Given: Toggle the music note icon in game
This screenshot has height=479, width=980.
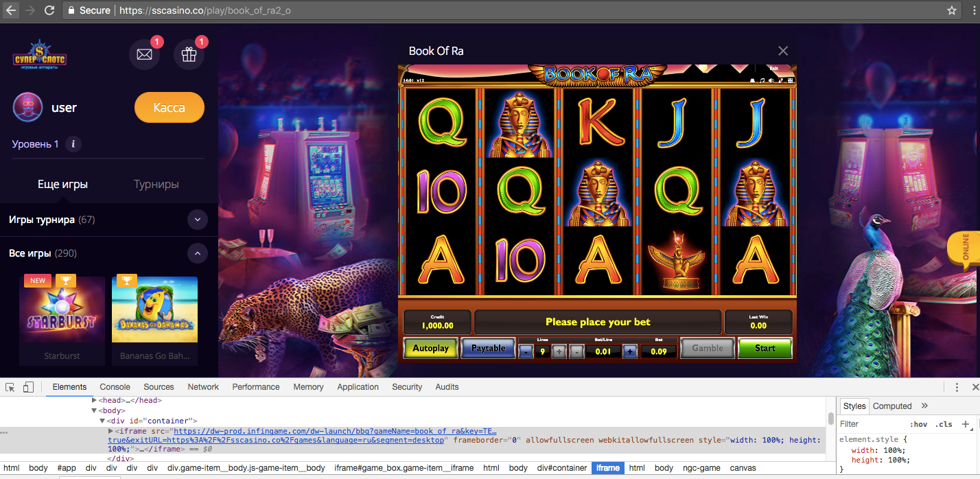Looking at the screenshot, I should (x=762, y=80).
